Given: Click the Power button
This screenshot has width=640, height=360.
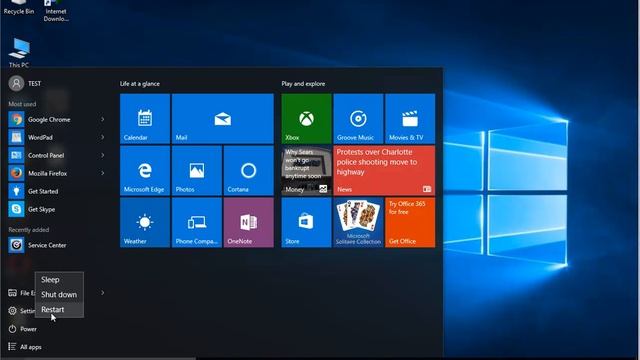Looking at the screenshot, I should [23, 329].
